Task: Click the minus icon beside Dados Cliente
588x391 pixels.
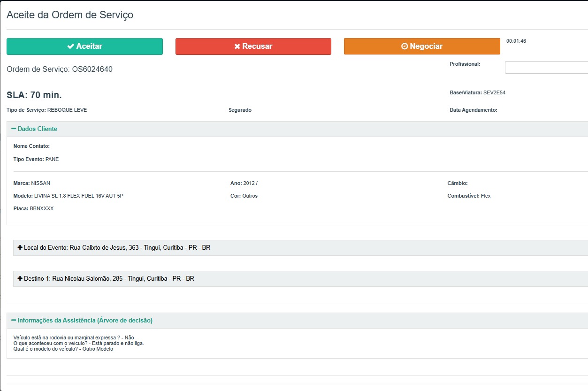Action: (x=14, y=129)
